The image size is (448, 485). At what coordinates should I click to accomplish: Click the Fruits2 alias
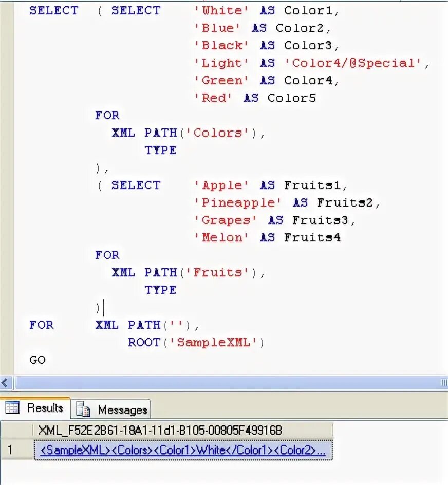(x=345, y=202)
